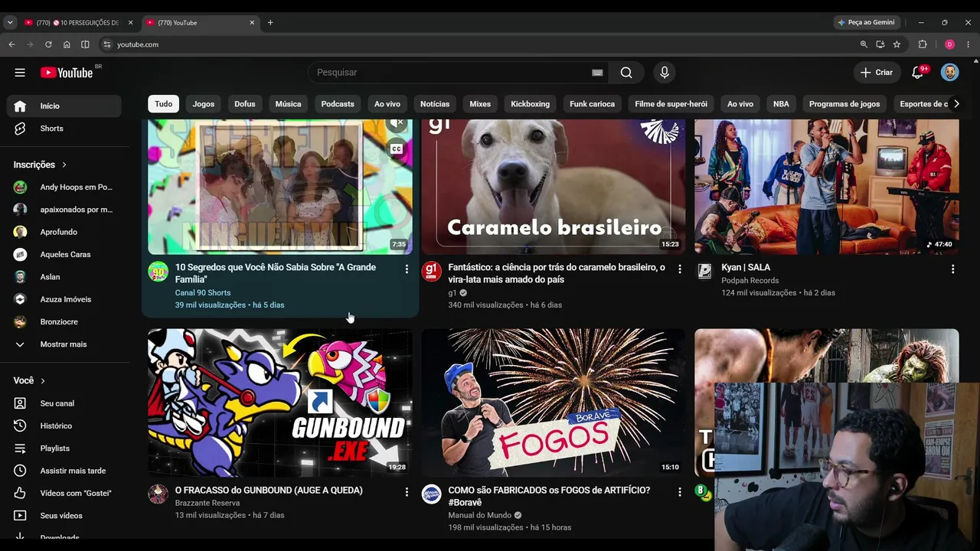
Task: Close the 10 PERSEGUIÇÕES browser tab
Action: point(130,23)
